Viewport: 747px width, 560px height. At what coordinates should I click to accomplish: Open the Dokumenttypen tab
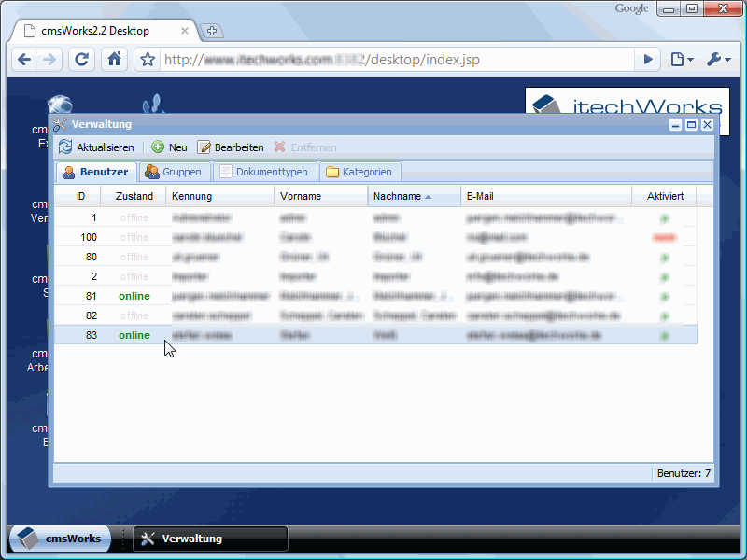(265, 172)
